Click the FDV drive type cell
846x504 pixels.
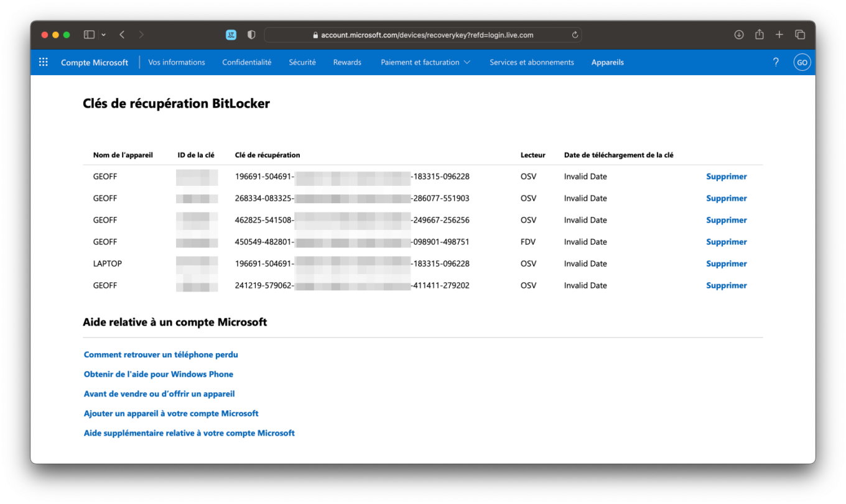(528, 242)
